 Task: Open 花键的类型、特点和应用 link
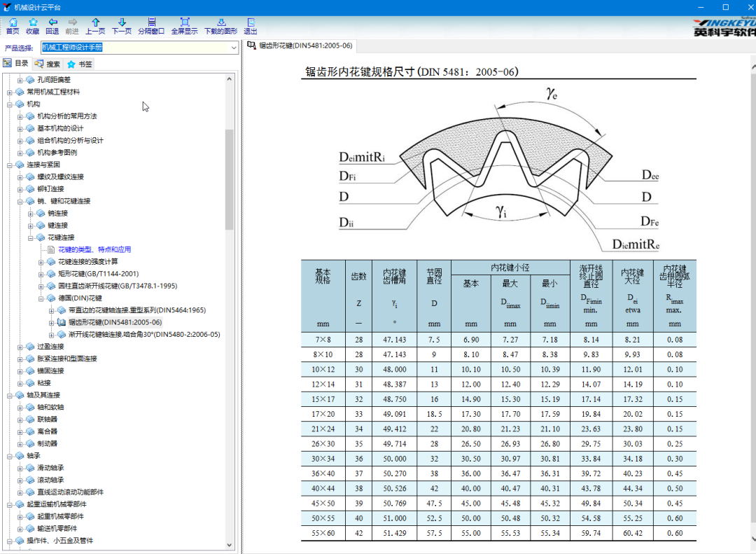(94, 249)
